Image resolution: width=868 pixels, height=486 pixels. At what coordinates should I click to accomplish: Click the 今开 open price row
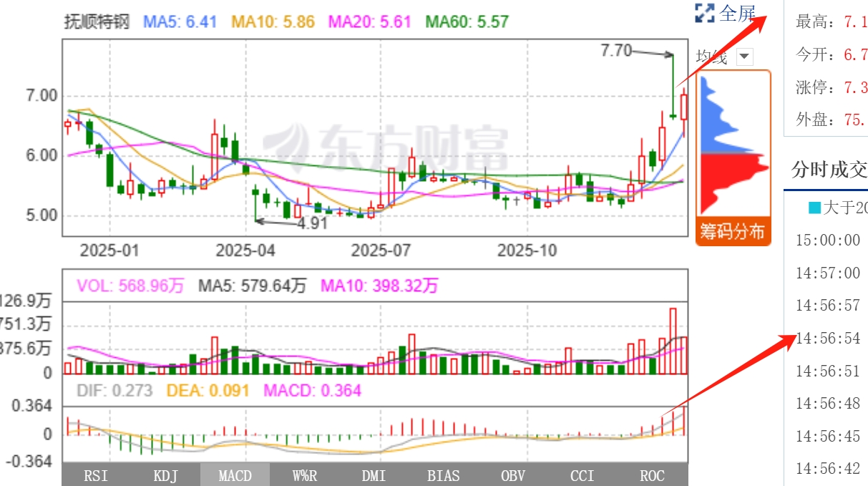830,55
